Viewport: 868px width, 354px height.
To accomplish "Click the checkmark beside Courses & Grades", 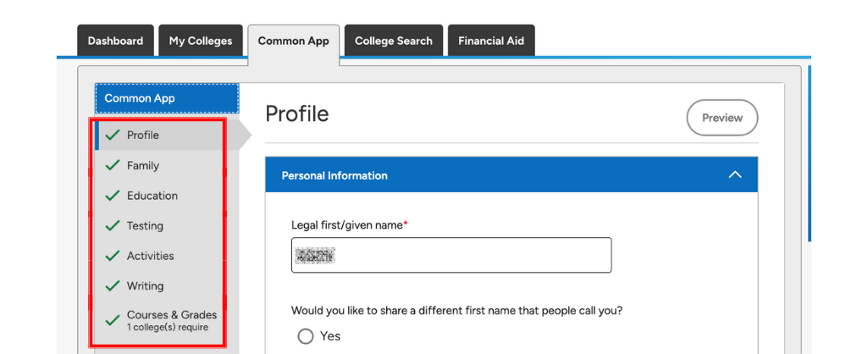I will (113, 320).
